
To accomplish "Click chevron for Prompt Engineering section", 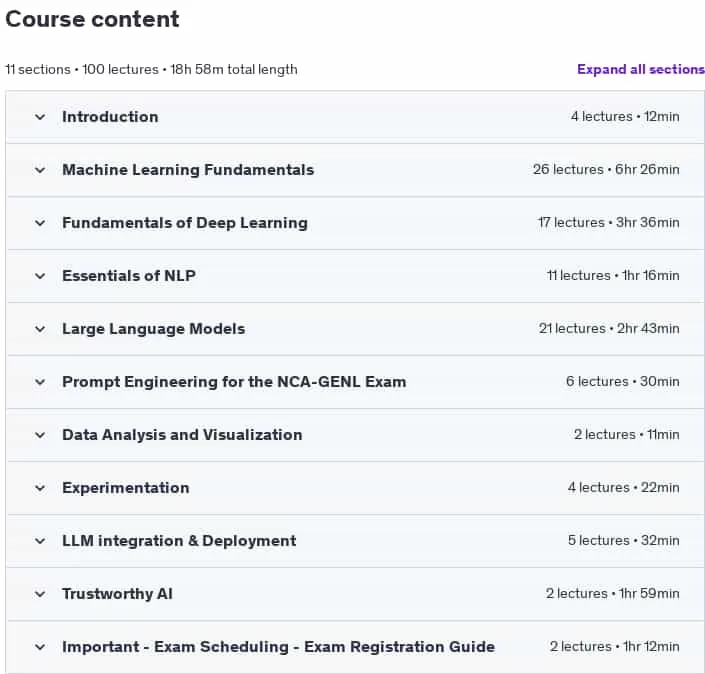I will [x=40, y=382].
